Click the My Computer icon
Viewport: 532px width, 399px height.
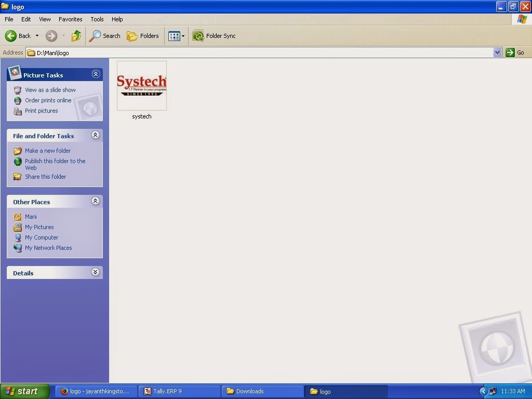click(x=18, y=237)
